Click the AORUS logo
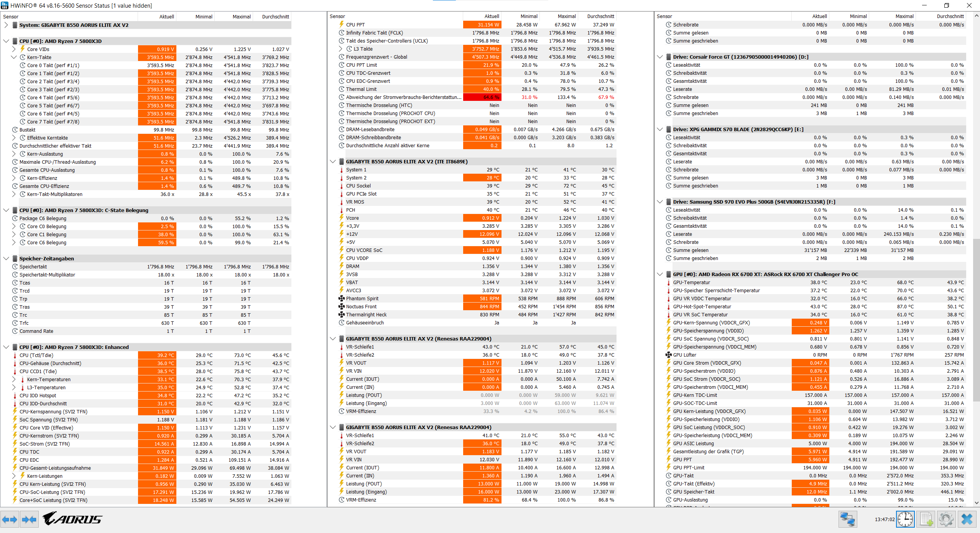This screenshot has height=533, width=980. 72,519
